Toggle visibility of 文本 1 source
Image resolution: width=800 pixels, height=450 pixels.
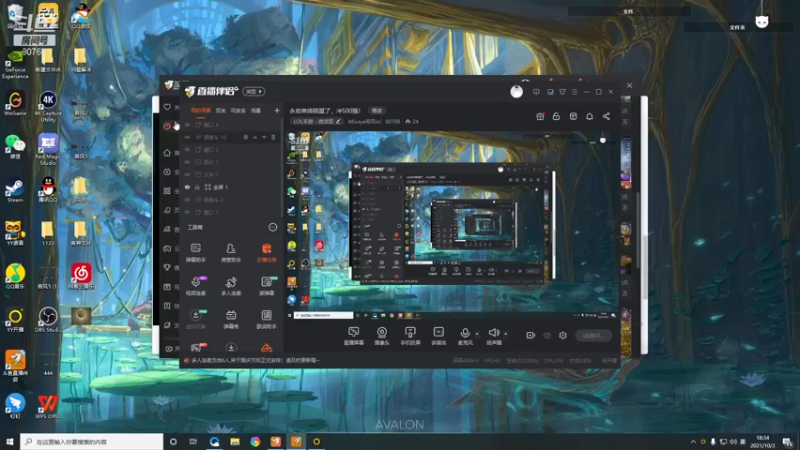[188, 174]
